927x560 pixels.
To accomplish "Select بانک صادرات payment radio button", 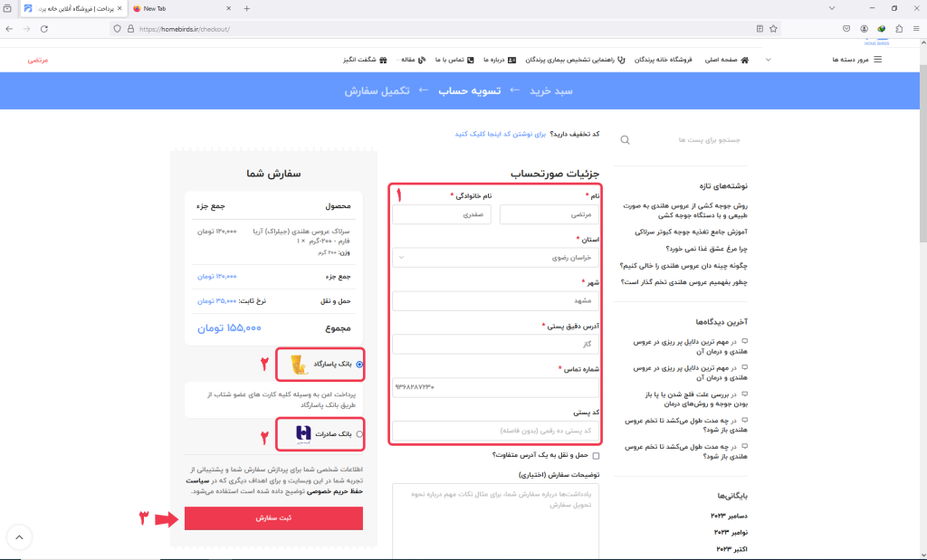I will [359, 434].
